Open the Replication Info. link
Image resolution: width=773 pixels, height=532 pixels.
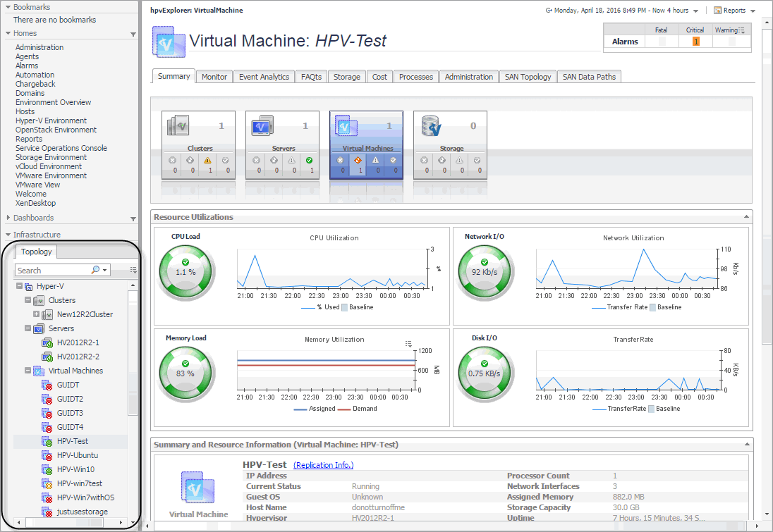click(324, 465)
